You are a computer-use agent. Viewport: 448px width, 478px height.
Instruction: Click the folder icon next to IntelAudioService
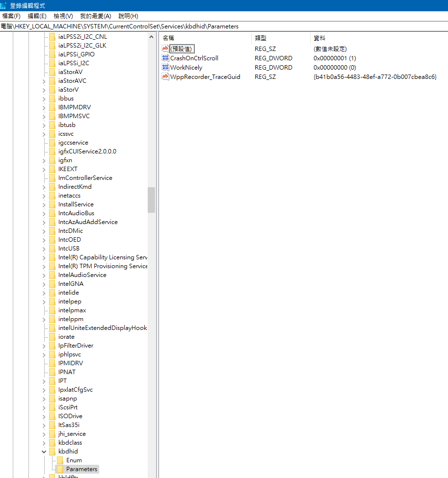52,275
